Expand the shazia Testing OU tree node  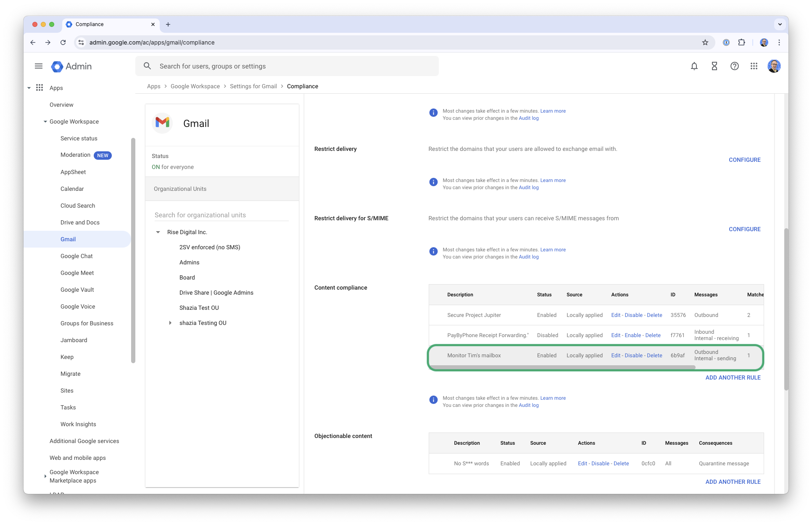(x=170, y=323)
